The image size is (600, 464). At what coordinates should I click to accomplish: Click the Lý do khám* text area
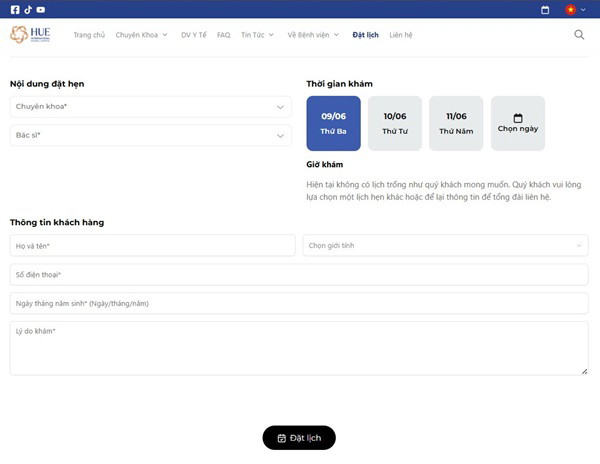(x=299, y=348)
